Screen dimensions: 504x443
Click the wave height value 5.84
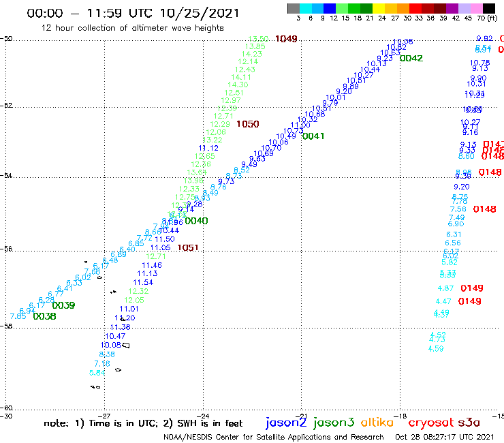coord(97,373)
